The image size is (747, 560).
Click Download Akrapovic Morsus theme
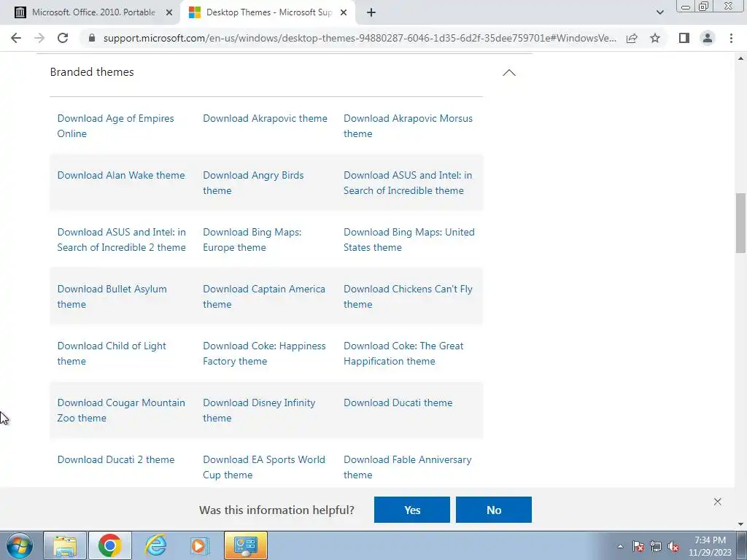coord(408,125)
